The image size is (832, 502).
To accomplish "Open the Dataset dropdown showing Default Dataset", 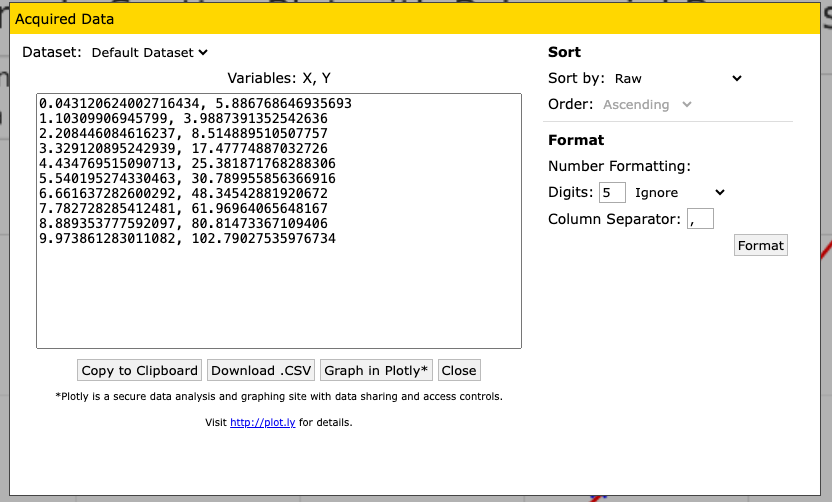I will [x=149, y=53].
